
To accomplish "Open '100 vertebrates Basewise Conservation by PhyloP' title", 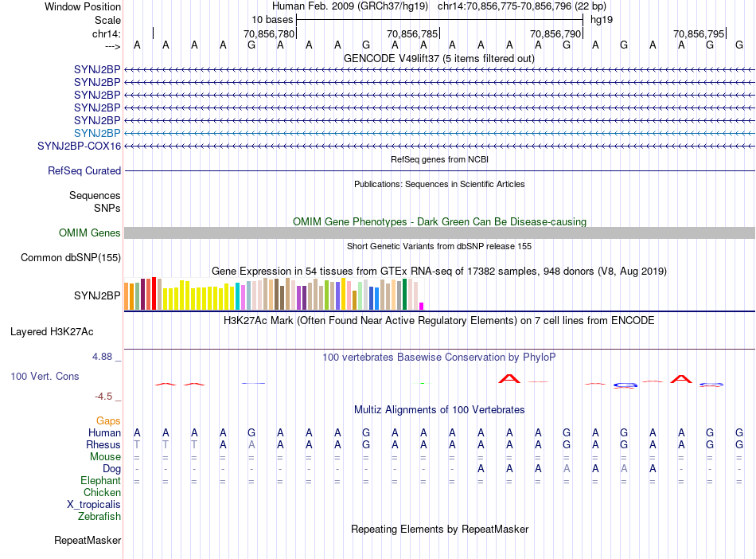I will (x=438, y=358).
